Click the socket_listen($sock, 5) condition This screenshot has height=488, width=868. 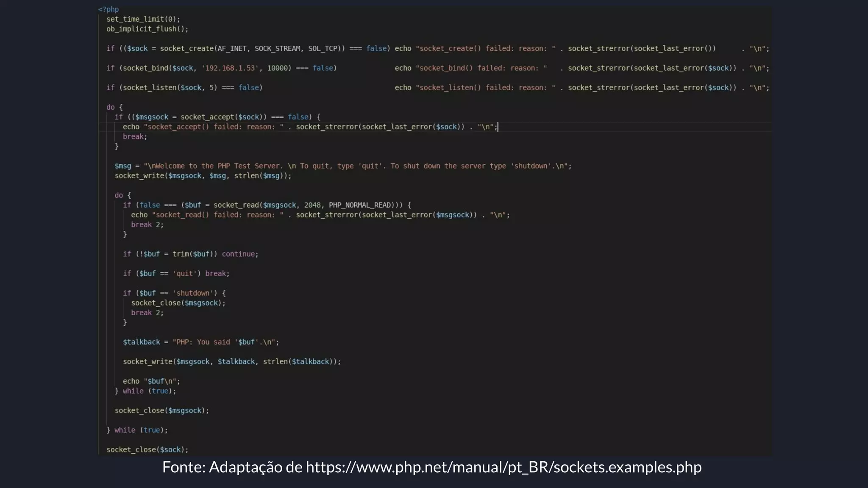[184, 88]
